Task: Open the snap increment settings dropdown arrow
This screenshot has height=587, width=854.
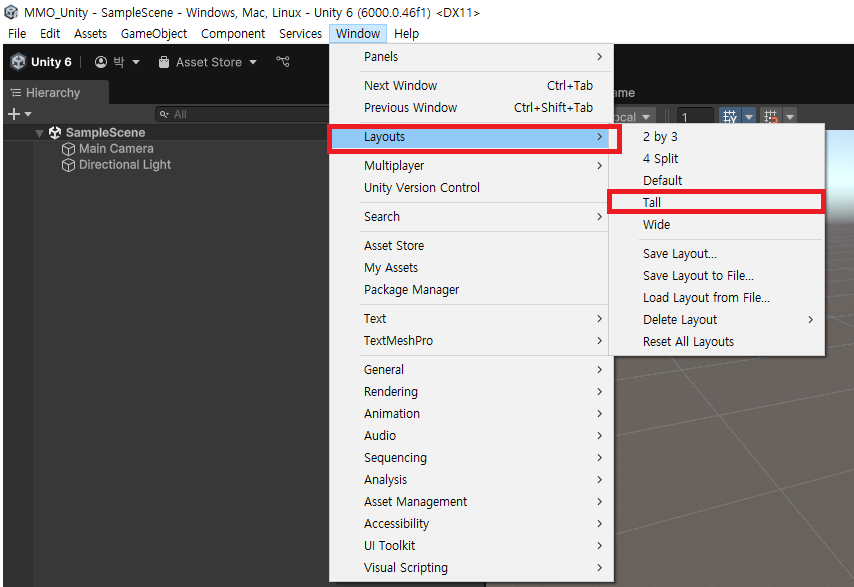Action: point(790,117)
